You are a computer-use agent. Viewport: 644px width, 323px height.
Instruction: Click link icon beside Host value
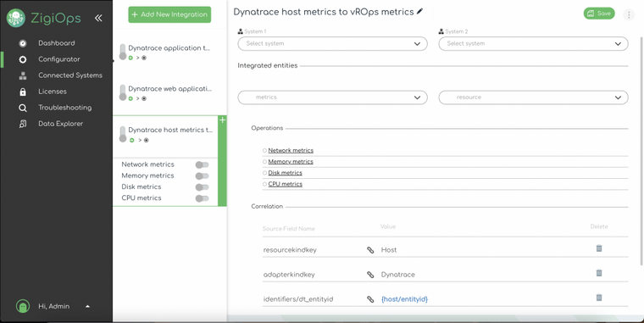tap(370, 250)
